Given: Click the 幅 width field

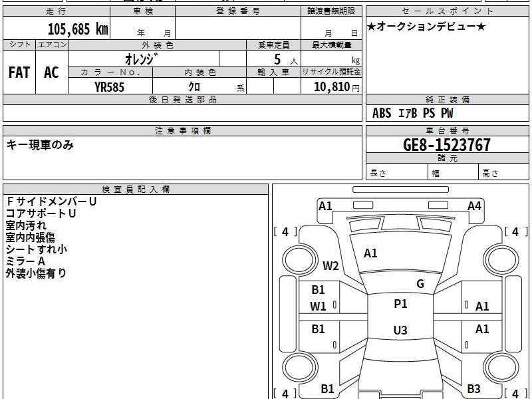Looking at the screenshot, I should (454, 172).
